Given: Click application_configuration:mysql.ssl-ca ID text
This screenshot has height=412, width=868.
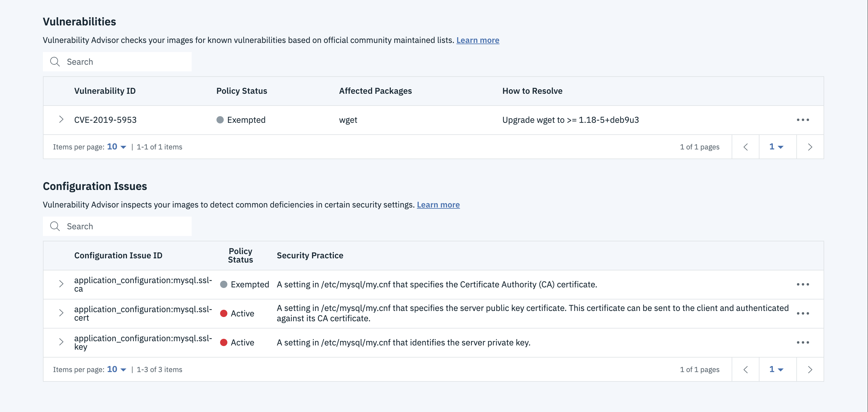Looking at the screenshot, I should (143, 284).
